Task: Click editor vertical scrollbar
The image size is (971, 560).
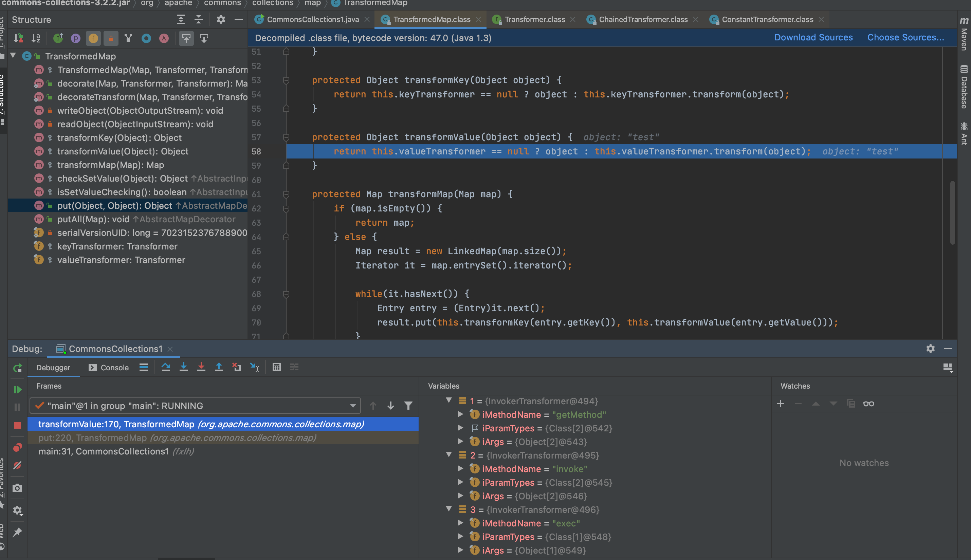Action: [x=953, y=213]
